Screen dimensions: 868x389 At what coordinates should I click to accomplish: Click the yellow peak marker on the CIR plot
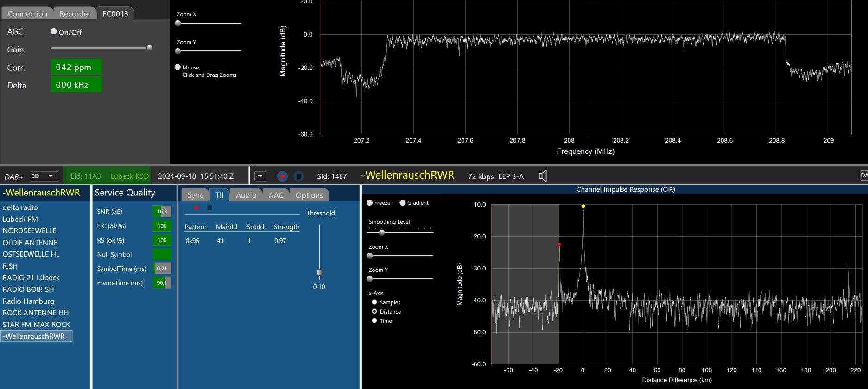pos(583,207)
